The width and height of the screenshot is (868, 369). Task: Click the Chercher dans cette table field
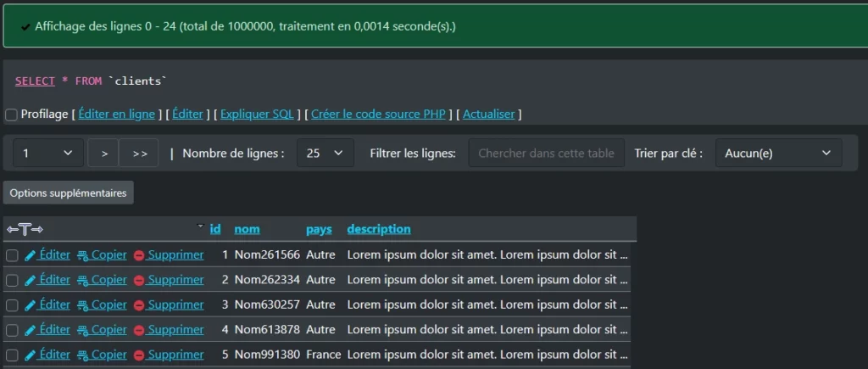tap(547, 153)
